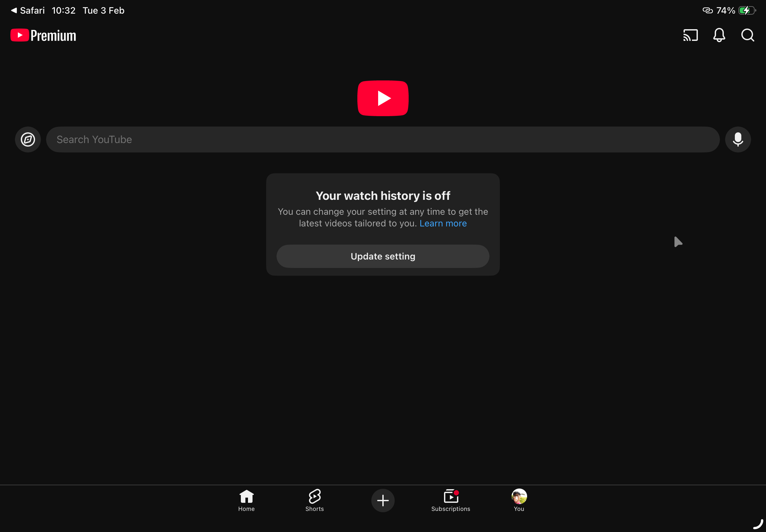Tap the top-right search magnifier icon
766x532 pixels.
pyautogui.click(x=747, y=35)
